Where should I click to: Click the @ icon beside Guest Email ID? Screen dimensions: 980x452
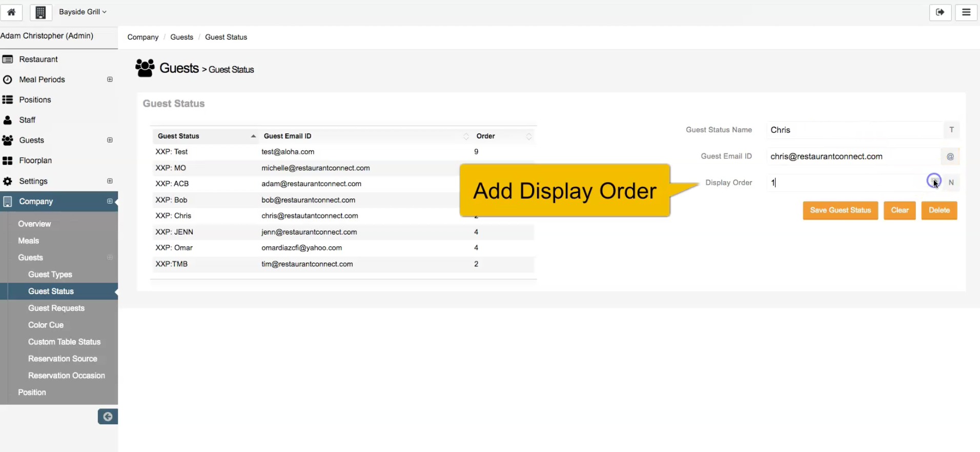[x=950, y=156]
